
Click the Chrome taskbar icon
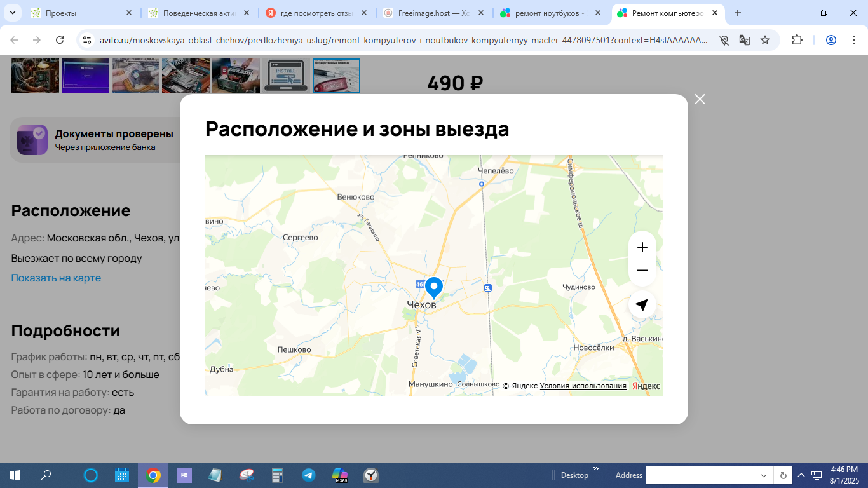click(153, 475)
